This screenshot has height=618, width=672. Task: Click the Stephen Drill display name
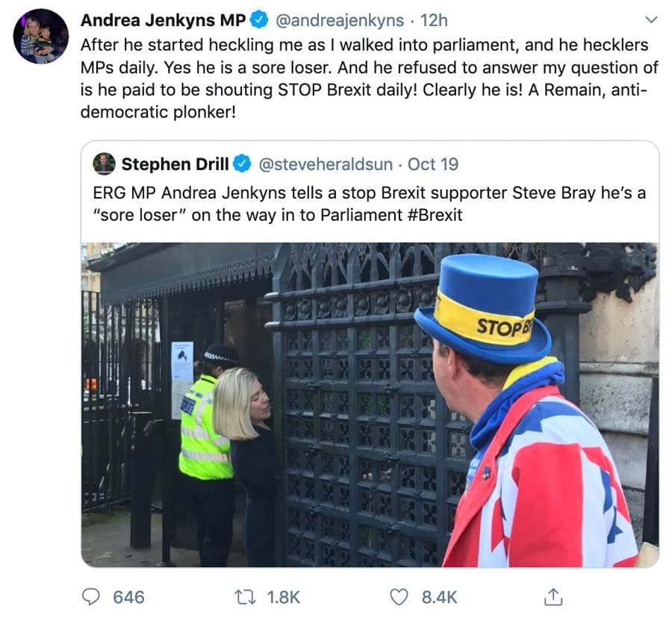(175, 163)
